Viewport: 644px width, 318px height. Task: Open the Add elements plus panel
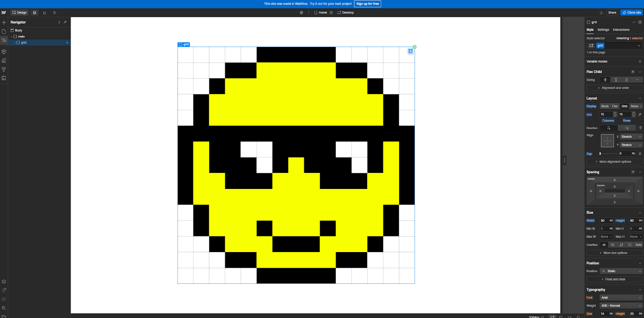point(4,23)
